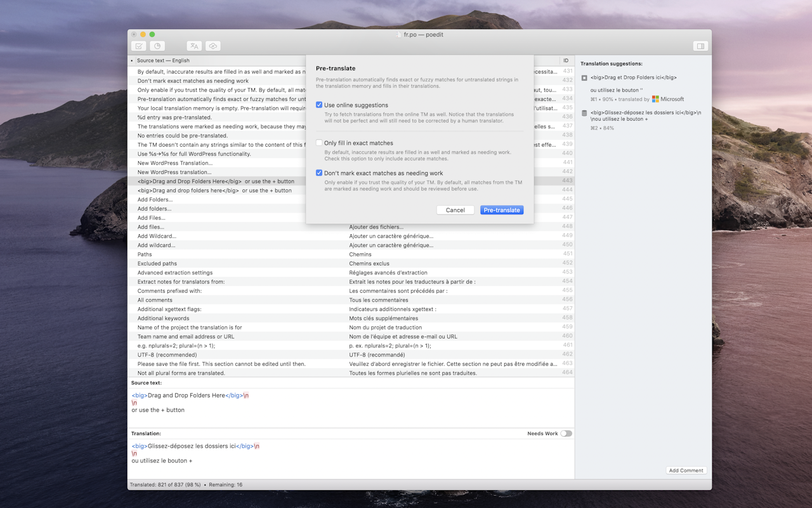Click the Cancel button in Pre-translate dialog

point(455,210)
